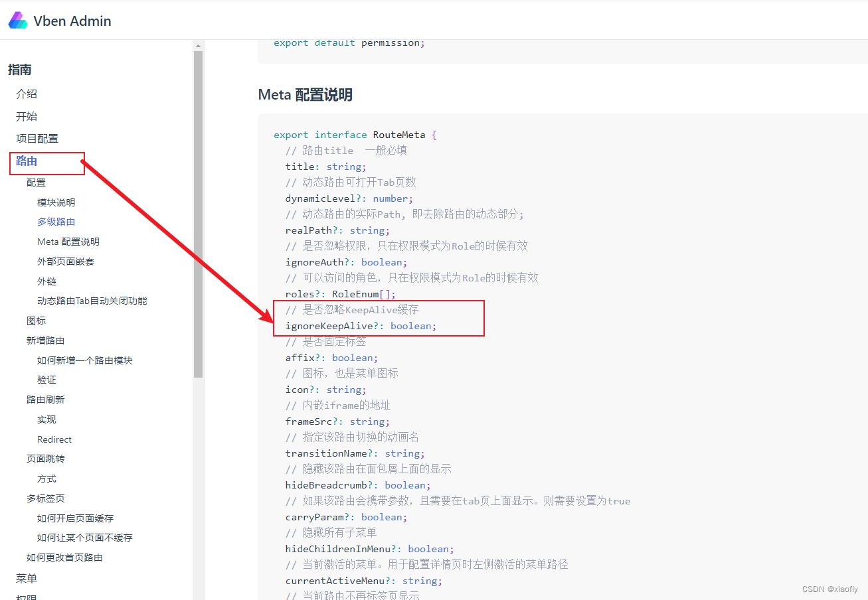This screenshot has height=600, width=868.
Task: Open the 验证 sidebar link
Action: (x=46, y=380)
